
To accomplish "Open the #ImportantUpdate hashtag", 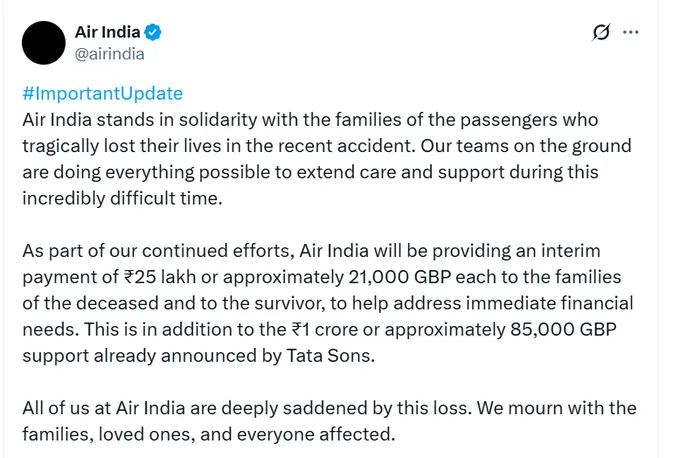I will (x=102, y=94).
